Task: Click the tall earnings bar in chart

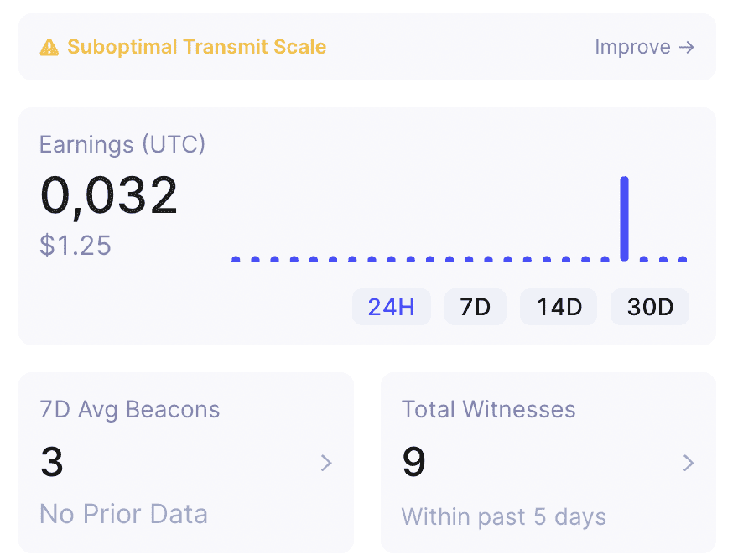Action: tap(625, 218)
